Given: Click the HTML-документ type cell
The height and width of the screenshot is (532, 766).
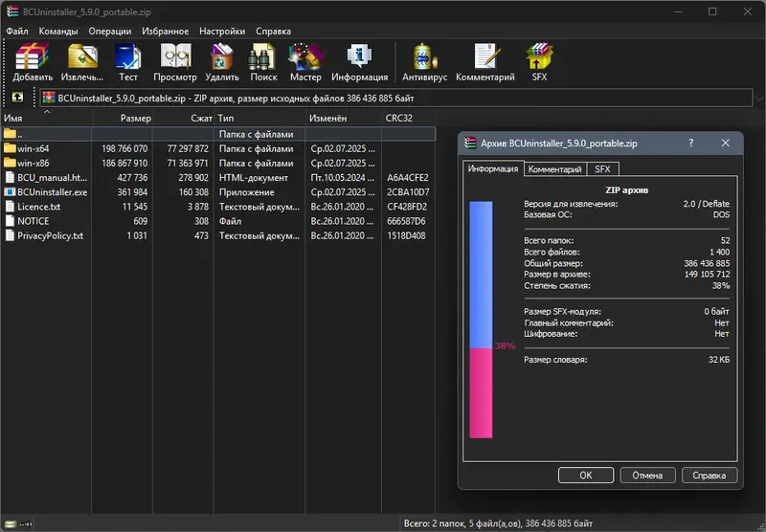Looking at the screenshot, I should [x=253, y=178].
